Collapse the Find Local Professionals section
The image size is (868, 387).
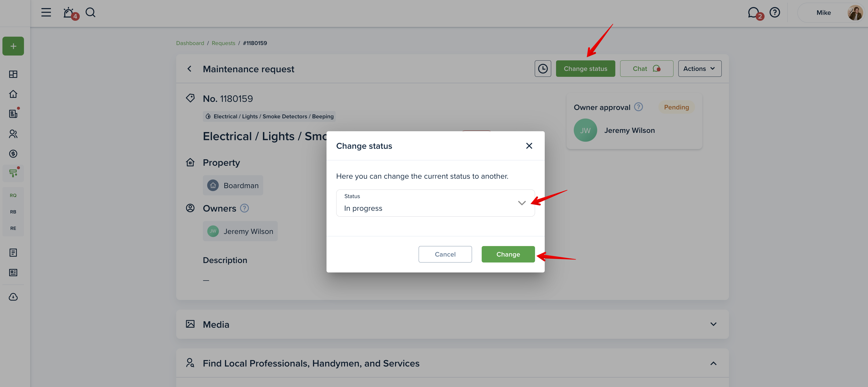(713, 363)
